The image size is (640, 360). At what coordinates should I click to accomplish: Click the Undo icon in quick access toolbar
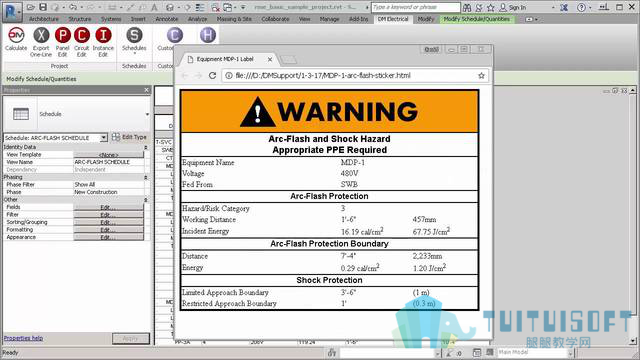coord(73,7)
